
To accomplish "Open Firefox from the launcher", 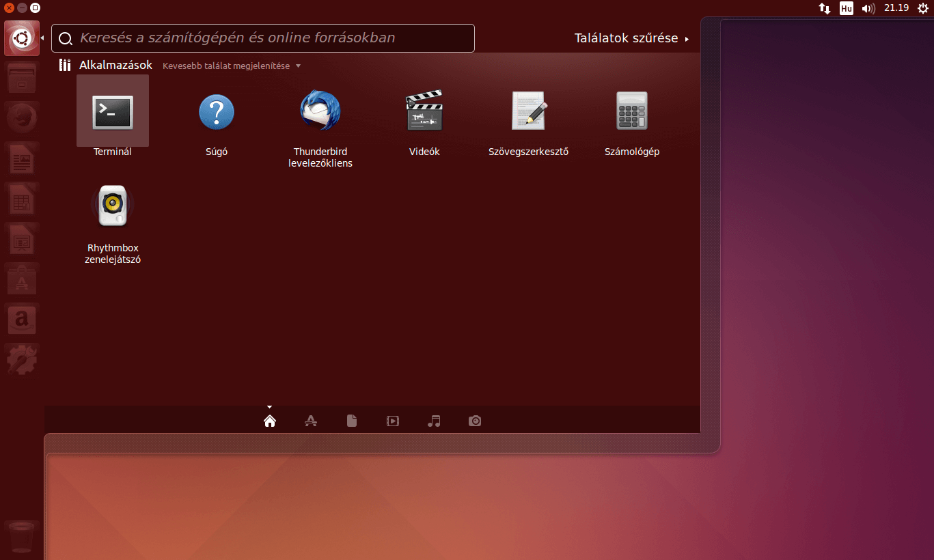I will 22,119.
